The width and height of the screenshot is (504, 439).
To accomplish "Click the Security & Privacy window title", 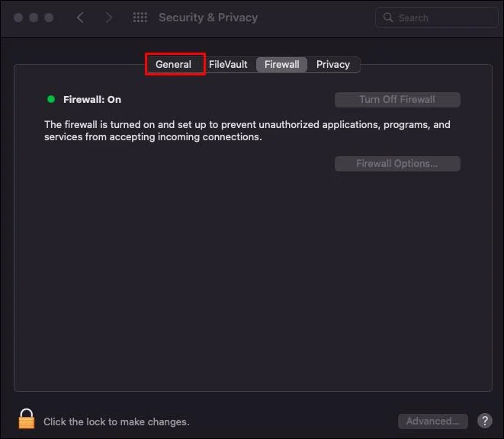I will (x=208, y=18).
